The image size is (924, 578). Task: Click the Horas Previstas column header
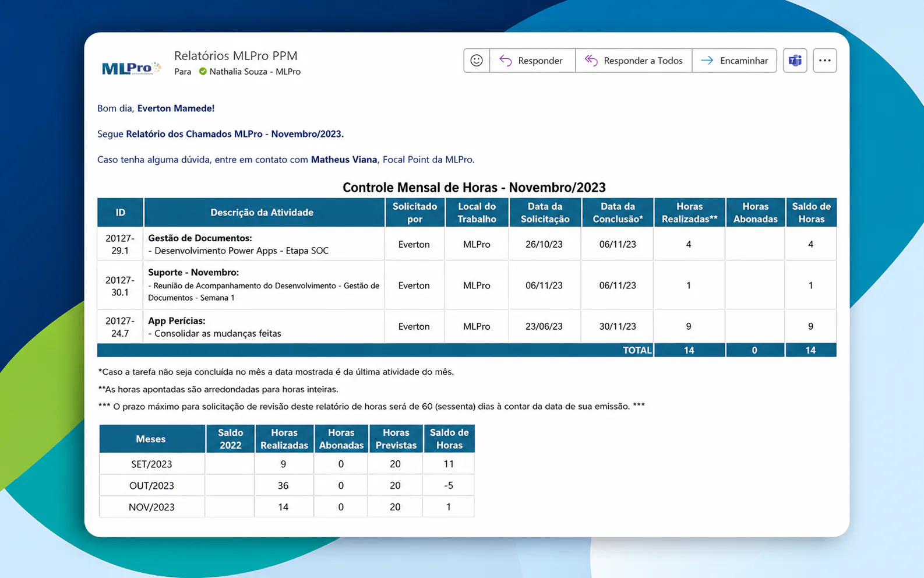[396, 439]
